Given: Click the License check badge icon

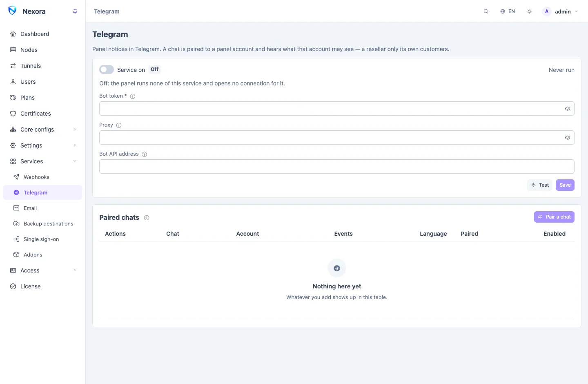Looking at the screenshot, I should [x=13, y=286].
